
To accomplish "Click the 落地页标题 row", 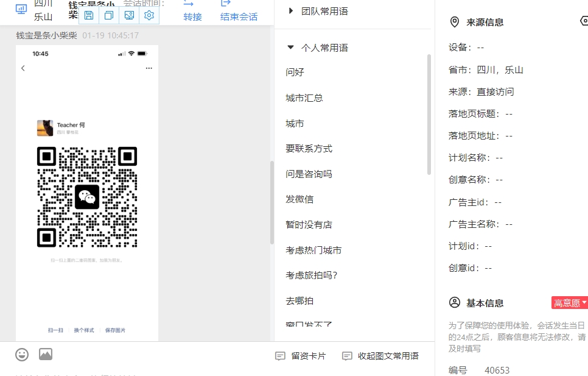I will pyautogui.click(x=481, y=114).
